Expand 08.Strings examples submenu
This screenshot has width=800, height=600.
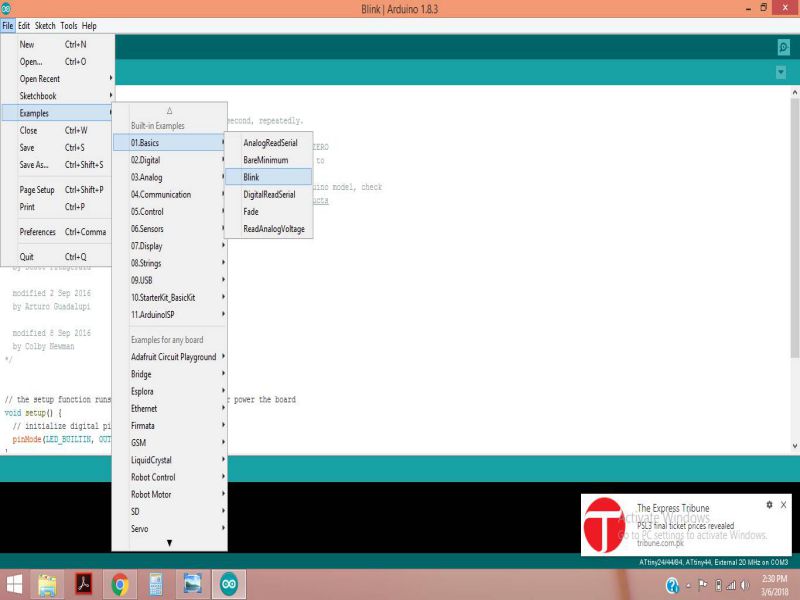[x=169, y=263]
